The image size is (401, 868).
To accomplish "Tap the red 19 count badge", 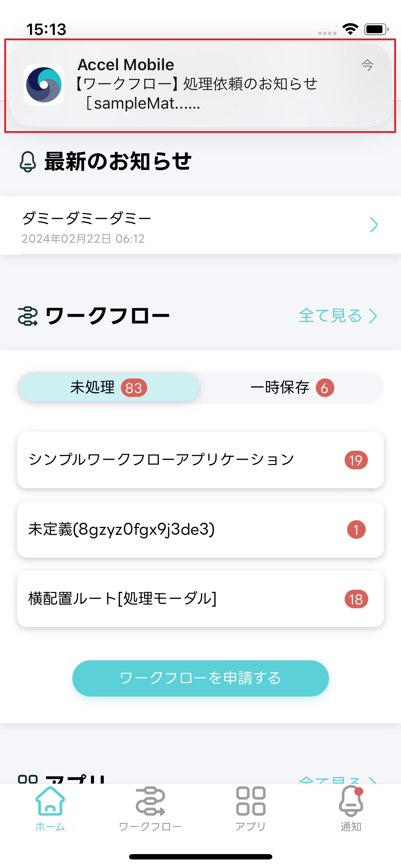I will [x=356, y=460].
